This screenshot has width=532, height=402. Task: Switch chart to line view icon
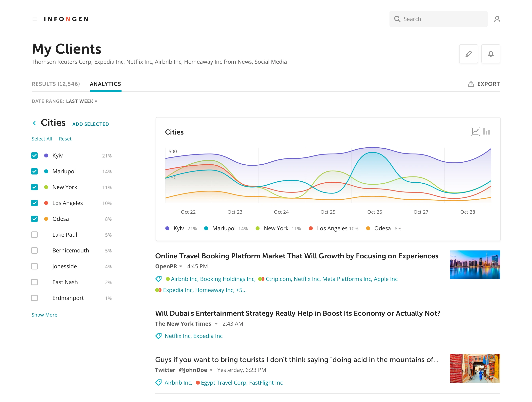coord(475,131)
